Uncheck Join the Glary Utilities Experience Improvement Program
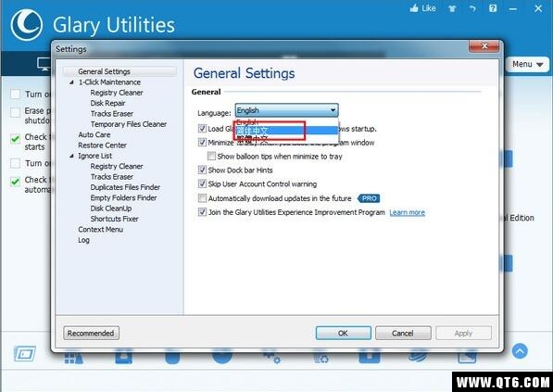This screenshot has width=553, height=392. point(202,212)
